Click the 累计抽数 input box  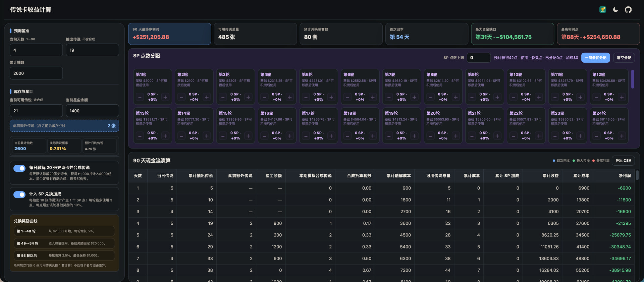pos(36,73)
